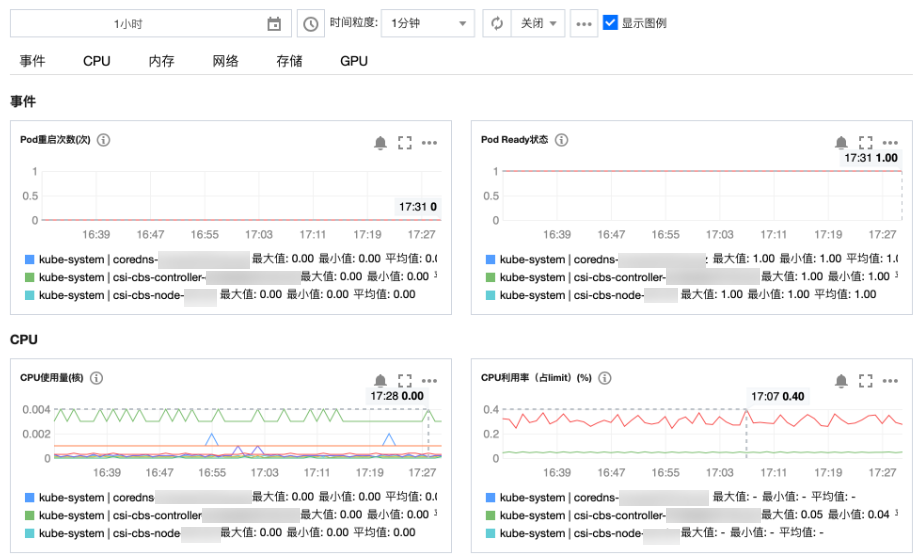Open the 1小时 time range selector

[151, 24]
